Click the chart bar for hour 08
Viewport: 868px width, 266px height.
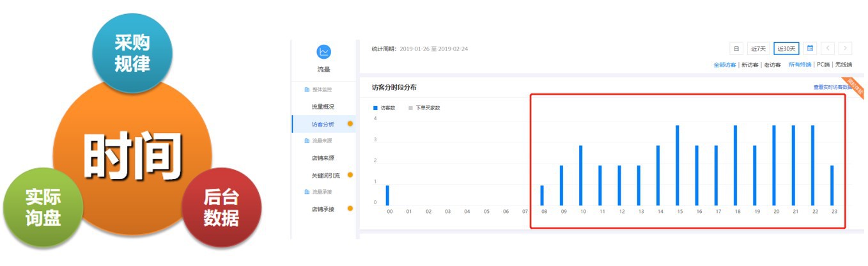(542, 196)
